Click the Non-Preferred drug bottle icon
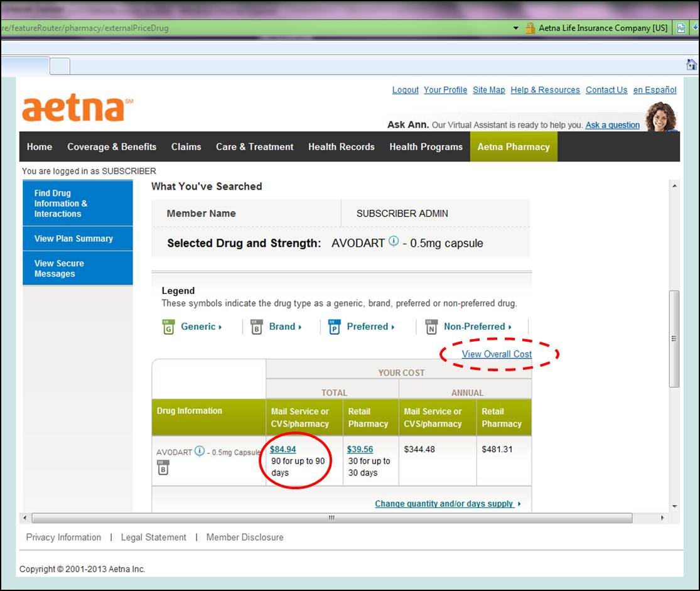Screen dimensions: 700x591 [x=431, y=327]
